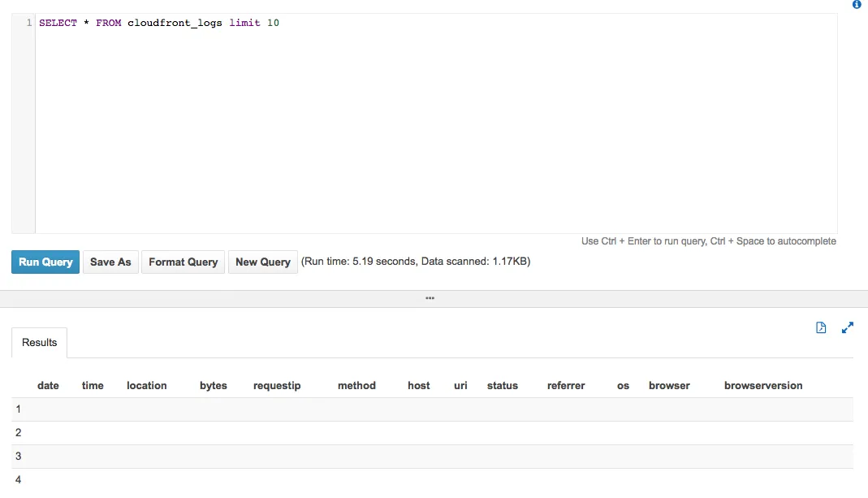Click the 'uri' column header
The width and height of the screenshot is (868, 498).
tap(460, 386)
